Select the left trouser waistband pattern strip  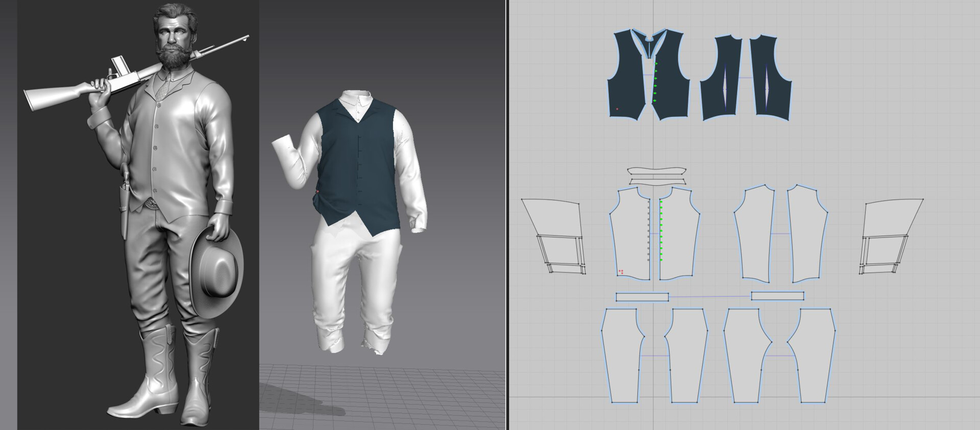pos(642,297)
